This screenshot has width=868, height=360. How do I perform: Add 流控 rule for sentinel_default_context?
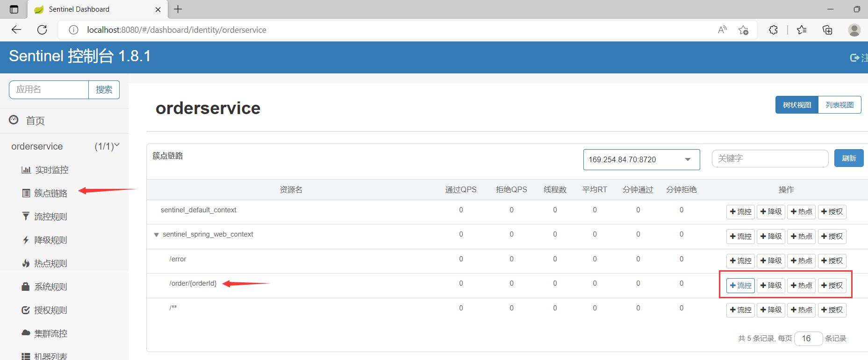pos(740,212)
